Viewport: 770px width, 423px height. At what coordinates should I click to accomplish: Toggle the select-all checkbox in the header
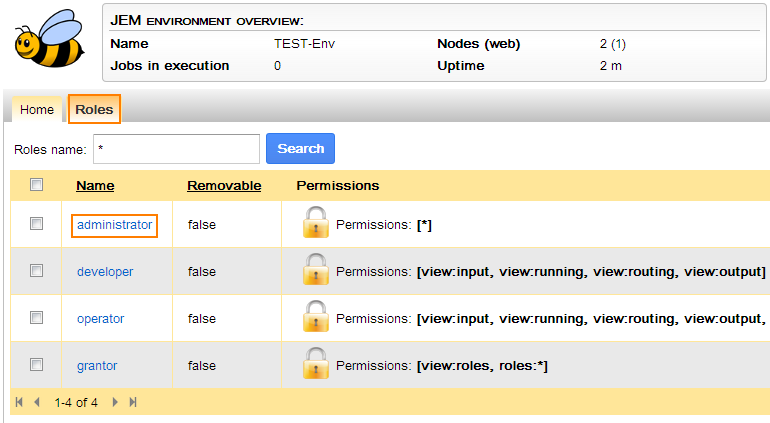click(37, 184)
